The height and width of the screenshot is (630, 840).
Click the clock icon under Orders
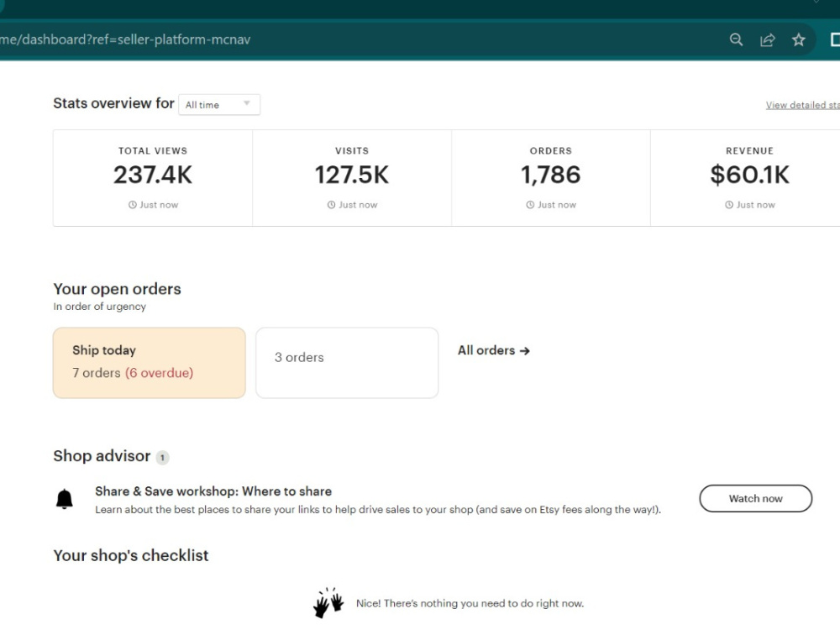[x=530, y=205]
